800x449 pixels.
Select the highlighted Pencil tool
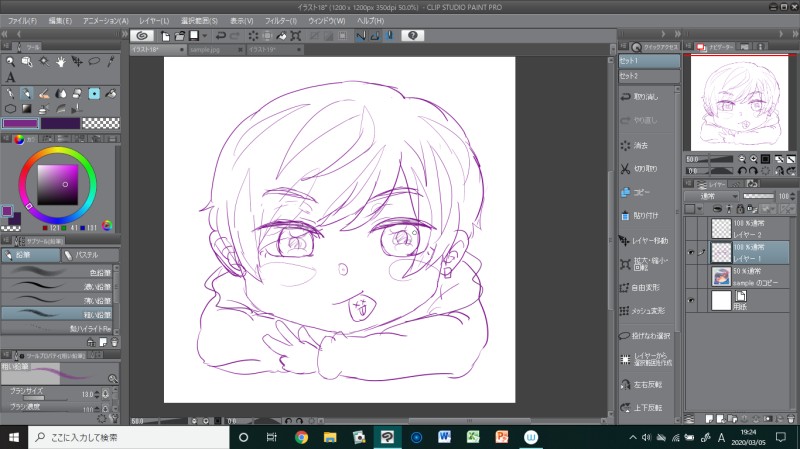coord(27,93)
